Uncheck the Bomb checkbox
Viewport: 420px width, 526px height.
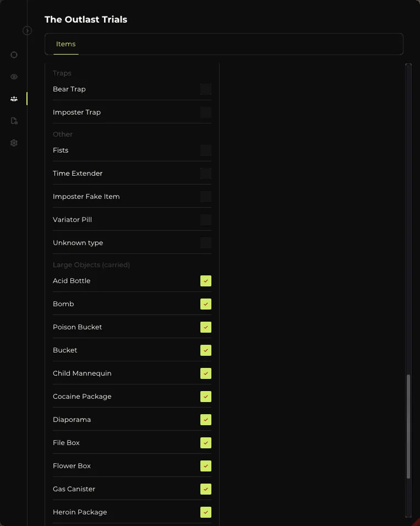pyautogui.click(x=206, y=304)
